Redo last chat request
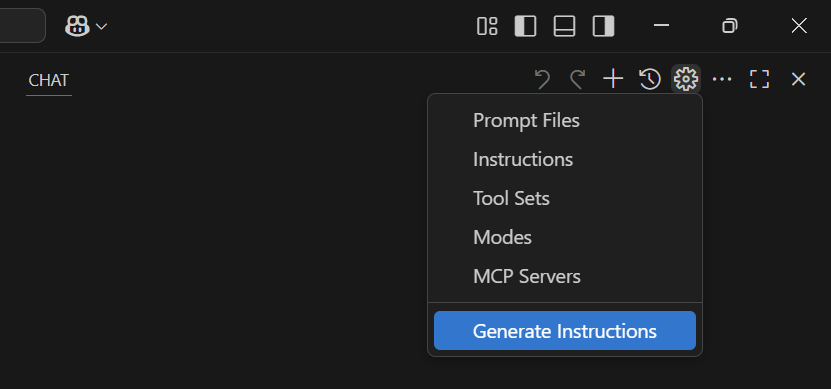The height and width of the screenshot is (389, 831). coord(577,79)
